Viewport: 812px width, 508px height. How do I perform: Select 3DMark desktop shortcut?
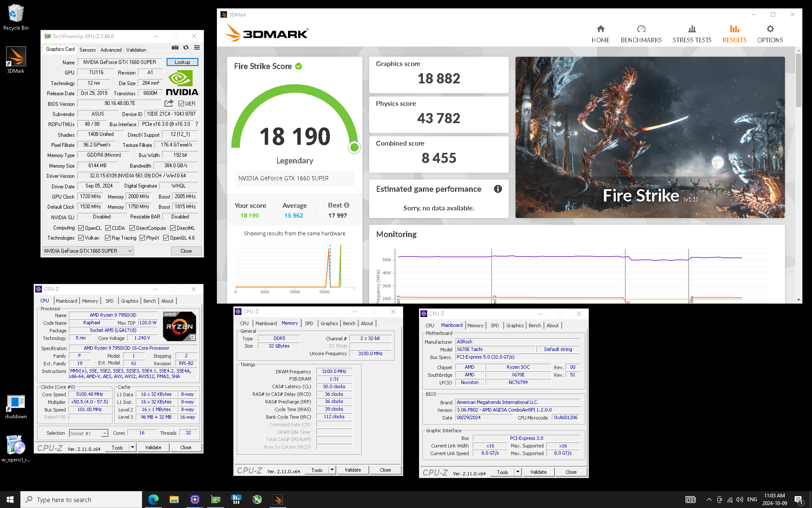click(x=16, y=60)
